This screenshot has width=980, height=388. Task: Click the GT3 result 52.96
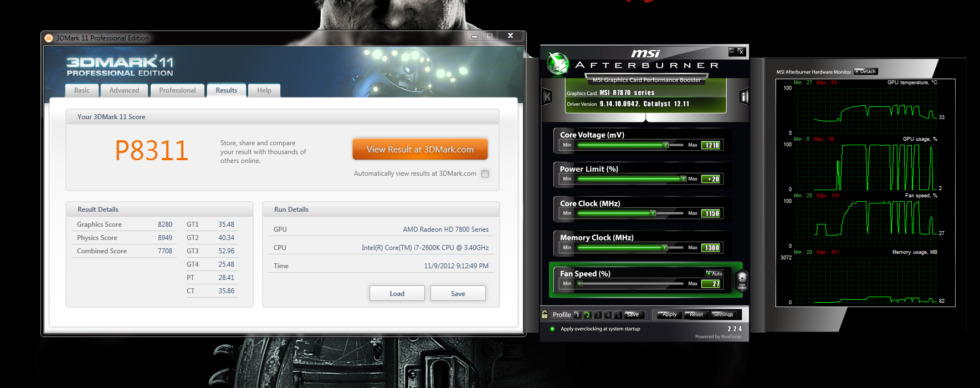pos(226,251)
